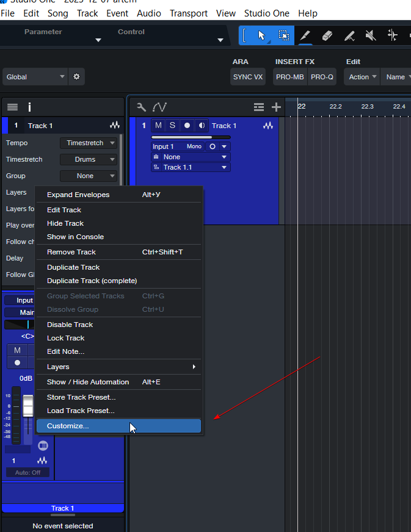The height and width of the screenshot is (532, 411).
Task: Open the Song menu
Action: click(58, 13)
